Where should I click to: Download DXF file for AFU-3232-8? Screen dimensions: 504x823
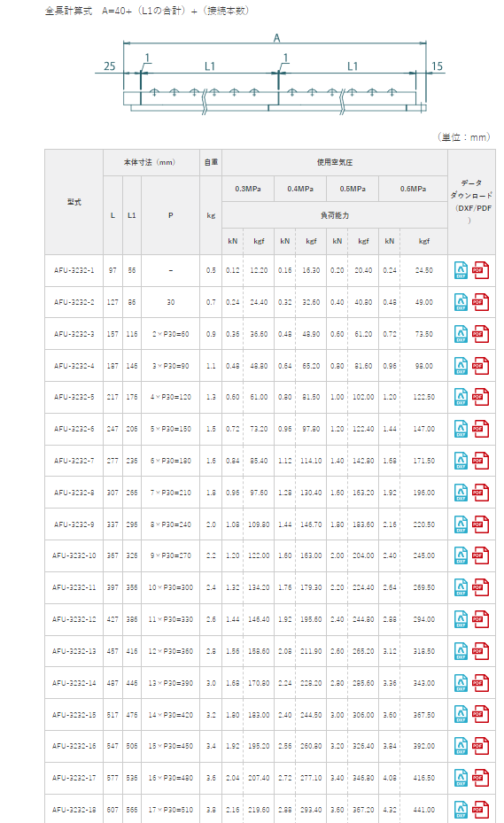pyautogui.click(x=461, y=493)
